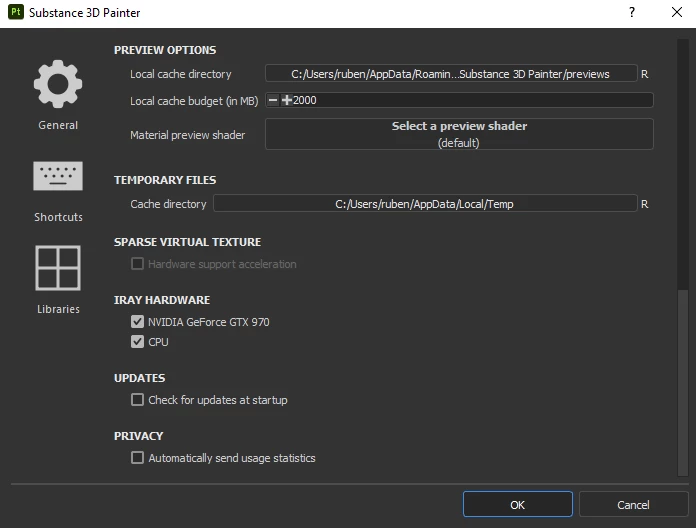Open the Select a preview shader button
Viewport: 696px width, 528px height.
459,134
